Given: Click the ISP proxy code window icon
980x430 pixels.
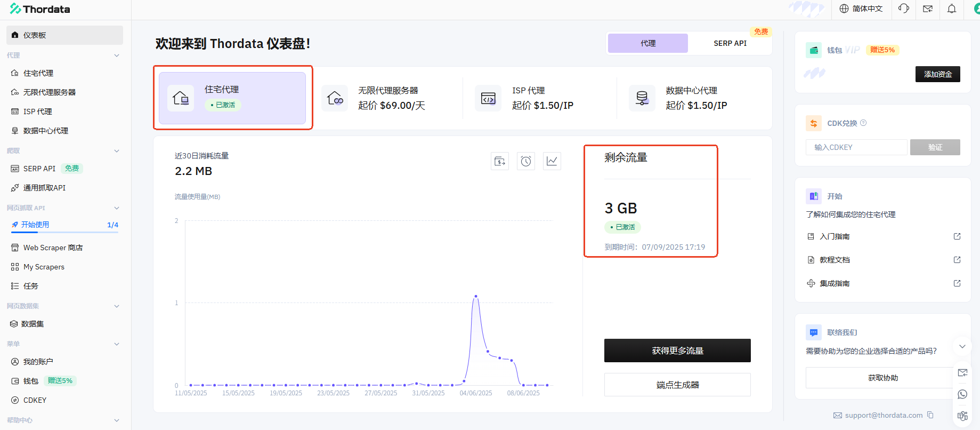Looking at the screenshot, I should click(488, 98).
